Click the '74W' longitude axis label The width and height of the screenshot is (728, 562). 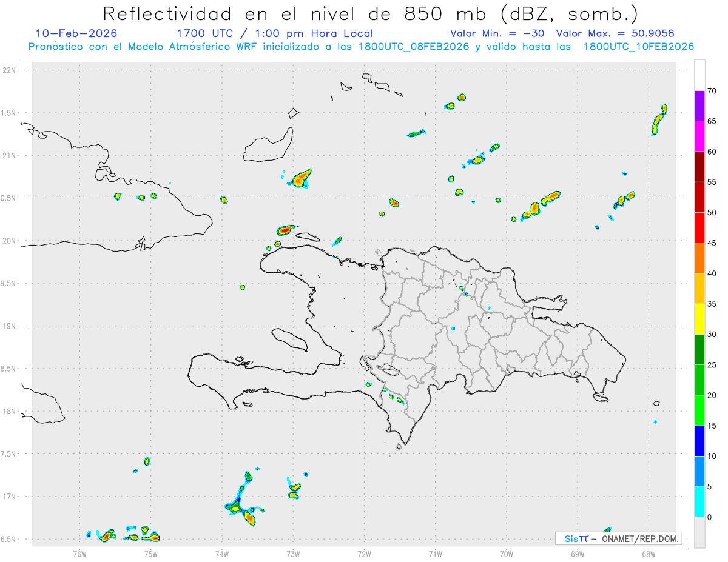(x=222, y=554)
